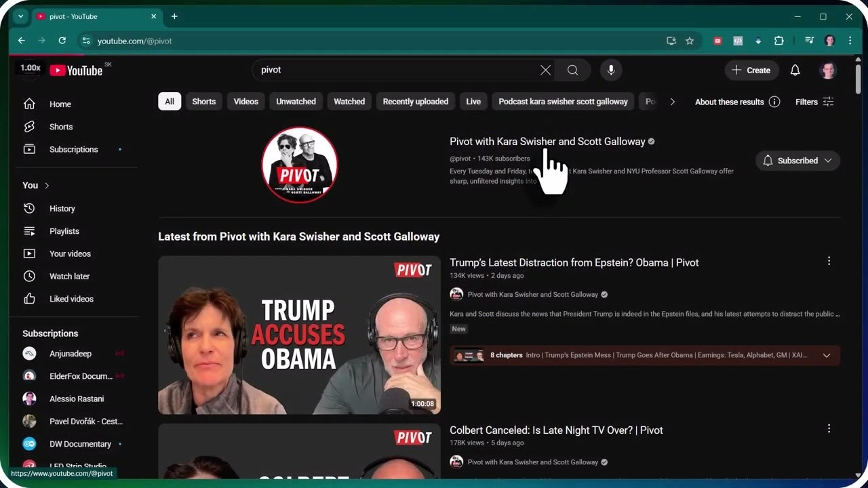The width and height of the screenshot is (868, 488).
Task: Start a voice search with the microphone icon
Action: (x=611, y=70)
